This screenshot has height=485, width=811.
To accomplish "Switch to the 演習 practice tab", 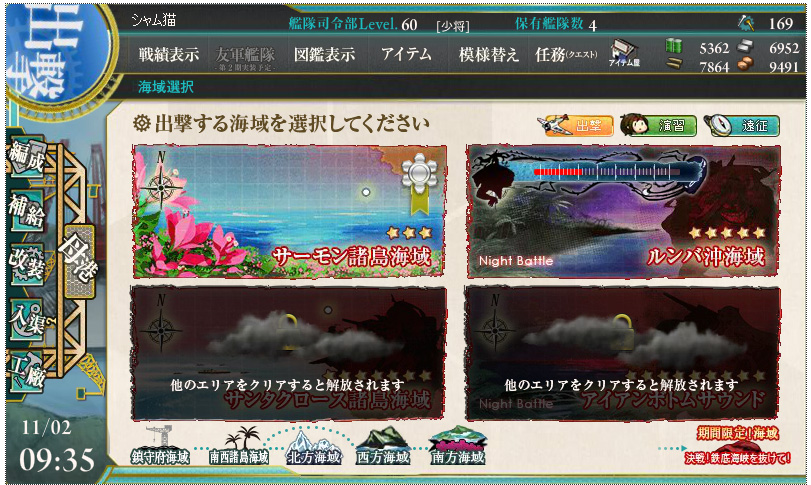I will click(659, 125).
